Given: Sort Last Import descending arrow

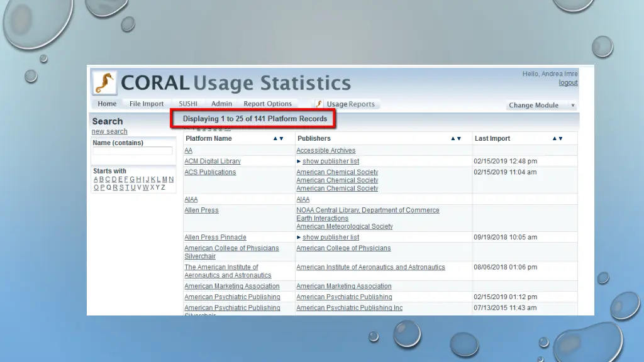Looking at the screenshot, I should 560,139.
